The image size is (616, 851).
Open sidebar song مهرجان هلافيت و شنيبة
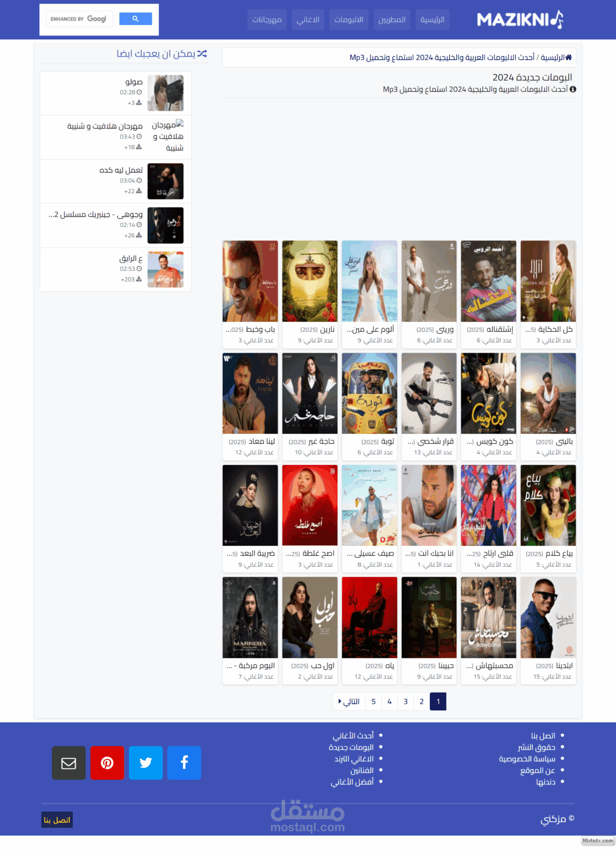[105, 126]
